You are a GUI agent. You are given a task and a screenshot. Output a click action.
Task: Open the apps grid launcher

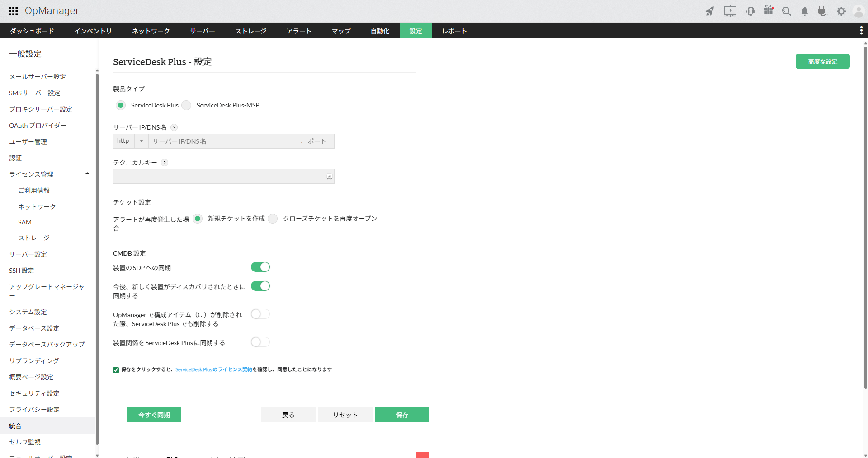coord(13,11)
